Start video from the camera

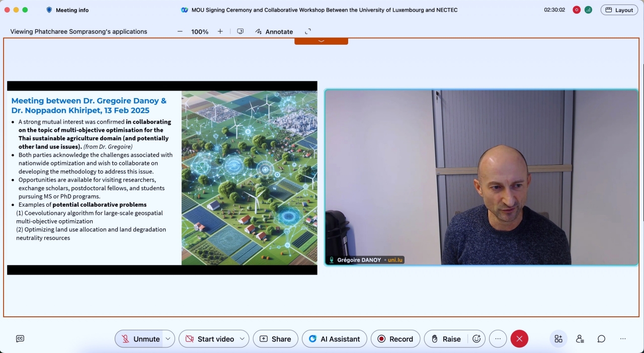click(209, 339)
